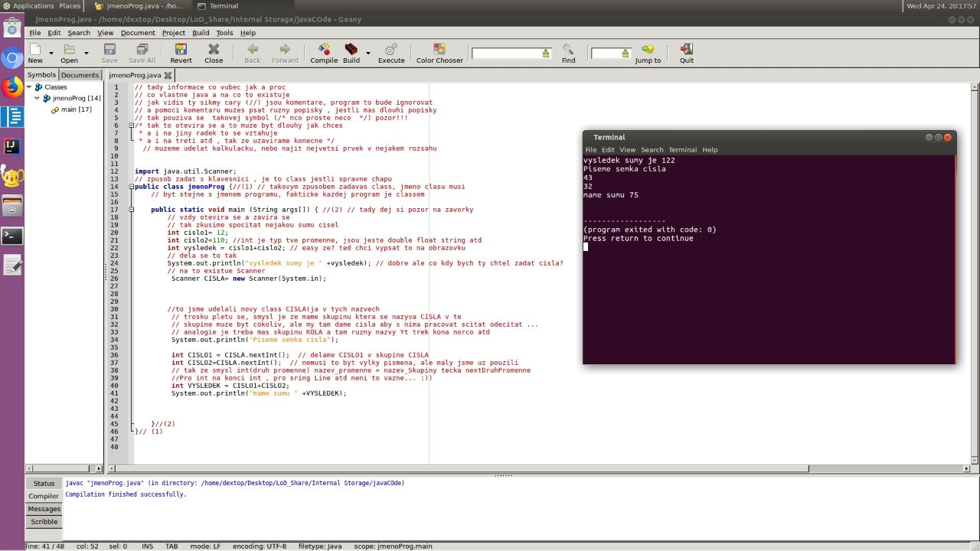
Task: Toggle the code fold at line 17 main
Action: coord(131,210)
